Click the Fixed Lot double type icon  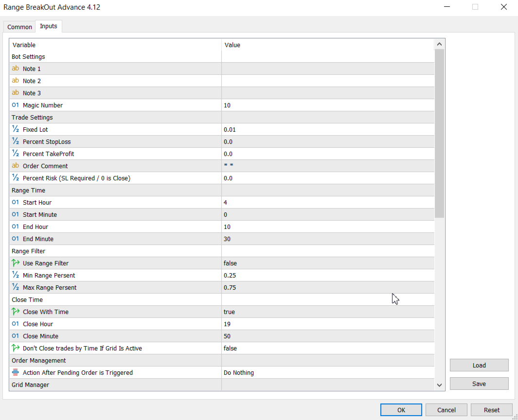15,129
